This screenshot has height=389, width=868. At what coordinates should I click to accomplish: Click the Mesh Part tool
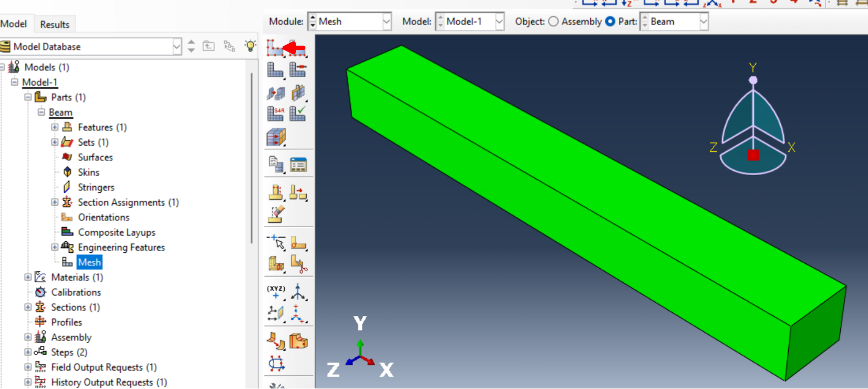coord(275,70)
